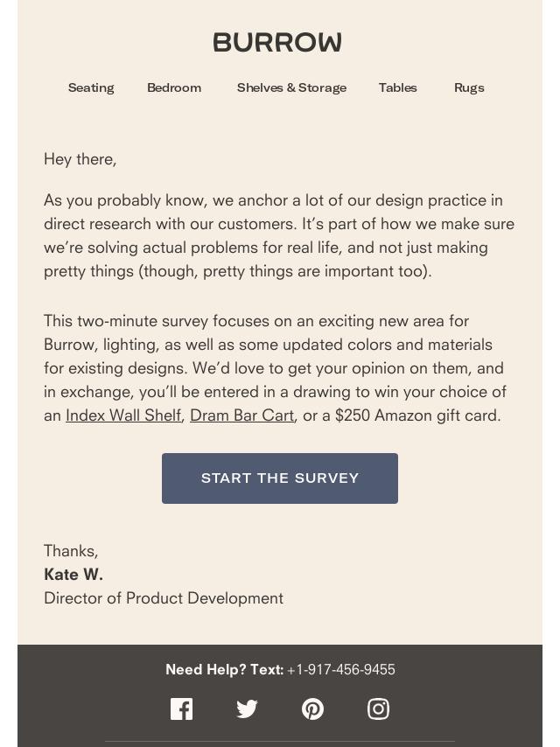
Task: Open the Instagram icon link
Action: click(378, 709)
